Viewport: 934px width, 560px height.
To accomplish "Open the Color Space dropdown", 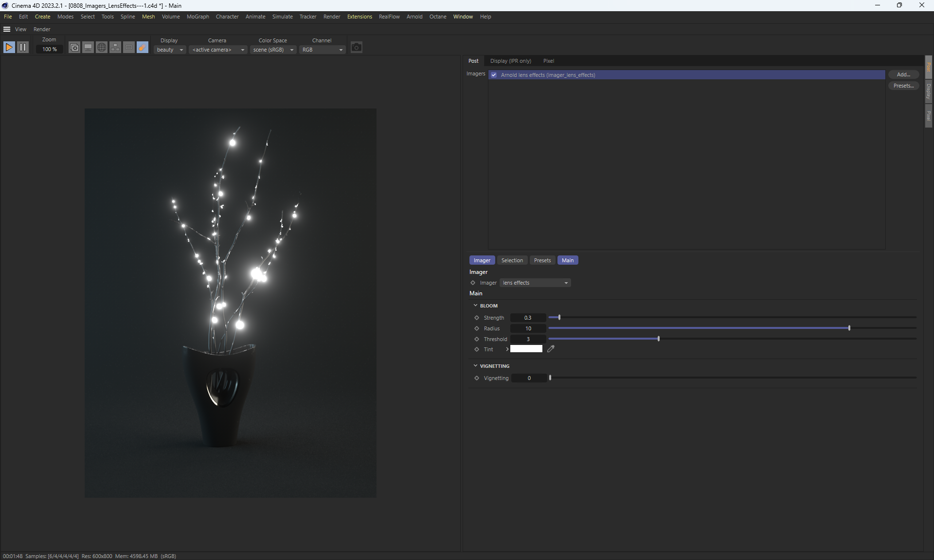I will 273,50.
